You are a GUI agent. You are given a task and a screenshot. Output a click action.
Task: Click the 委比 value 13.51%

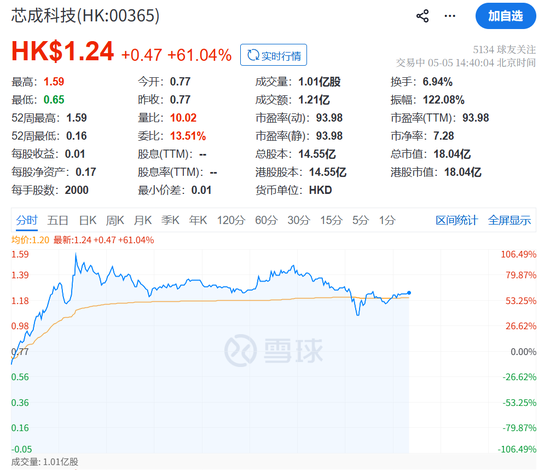188,136
